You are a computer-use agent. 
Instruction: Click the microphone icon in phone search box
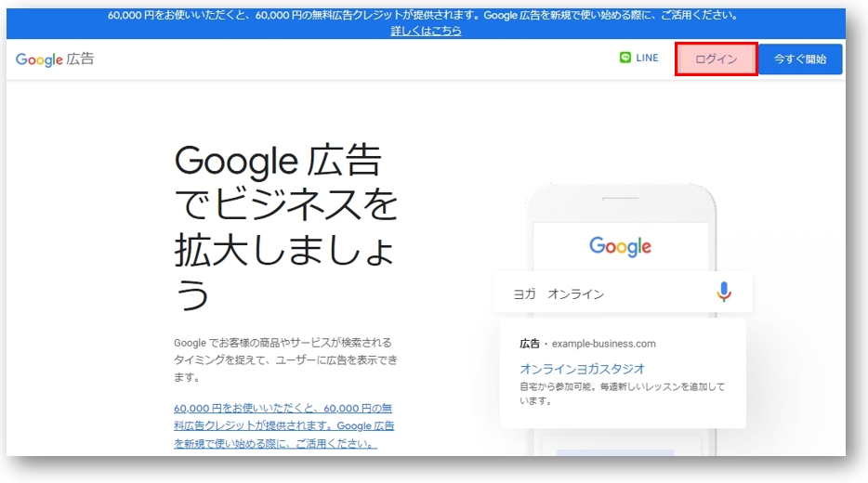click(724, 293)
